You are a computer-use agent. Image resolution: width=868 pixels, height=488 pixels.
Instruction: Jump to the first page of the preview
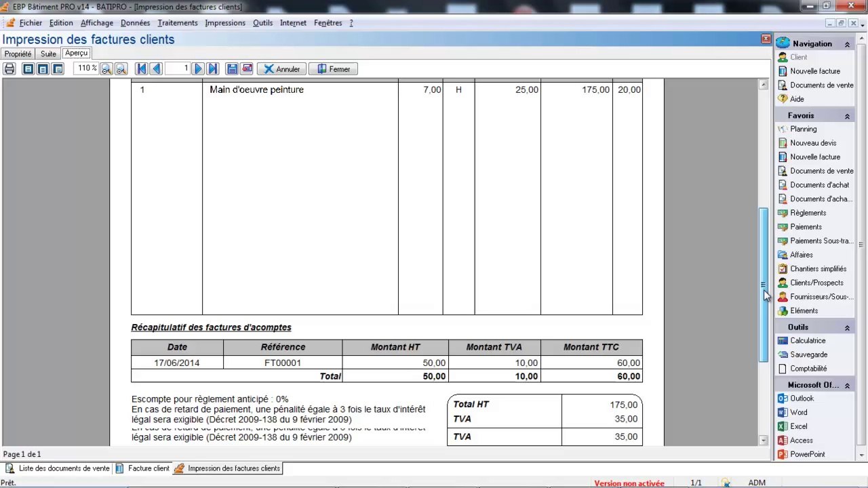(141, 69)
